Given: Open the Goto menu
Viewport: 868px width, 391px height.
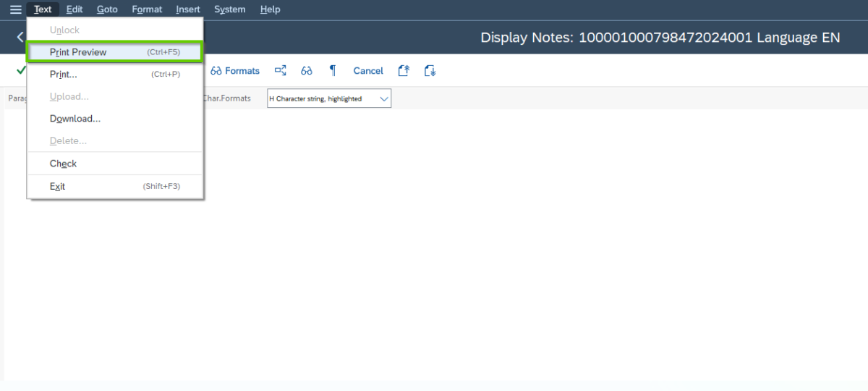Looking at the screenshot, I should click(x=107, y=9).
